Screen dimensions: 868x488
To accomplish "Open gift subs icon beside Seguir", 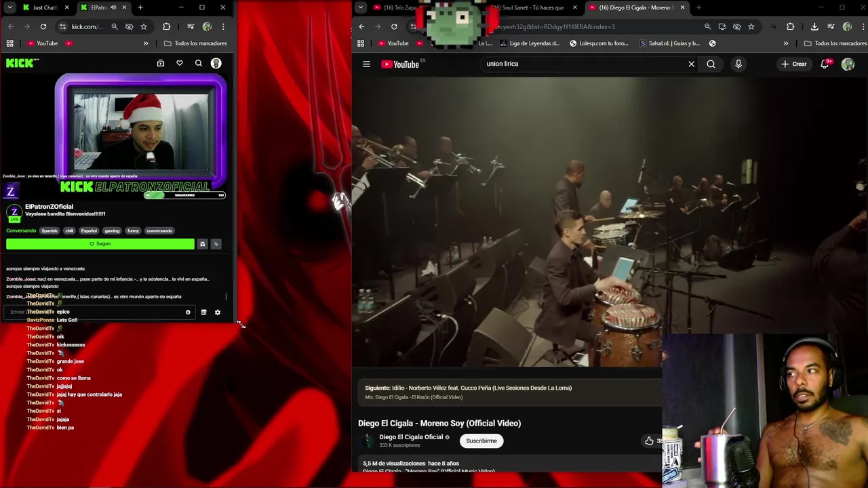I will pos(202,244).
